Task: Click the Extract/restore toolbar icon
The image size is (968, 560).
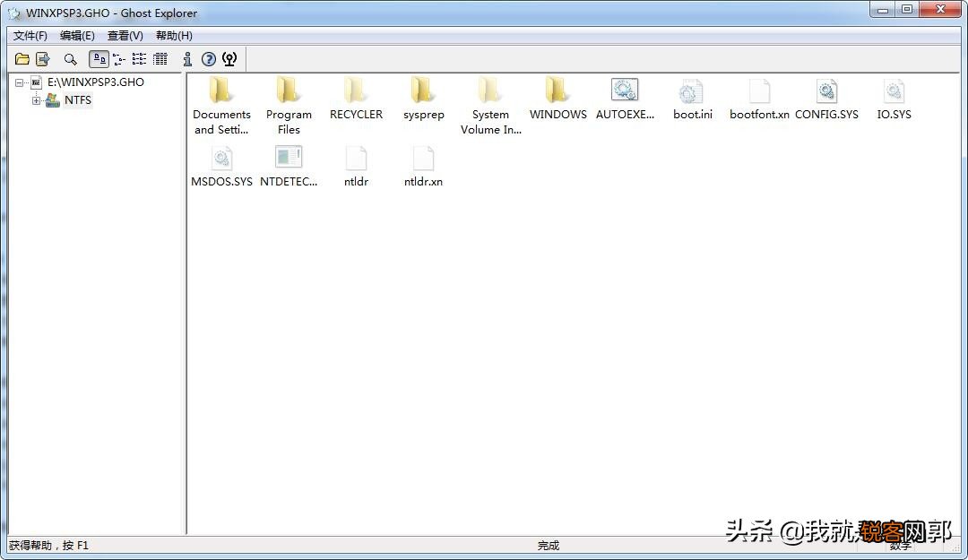Action: tap(43, 59)
